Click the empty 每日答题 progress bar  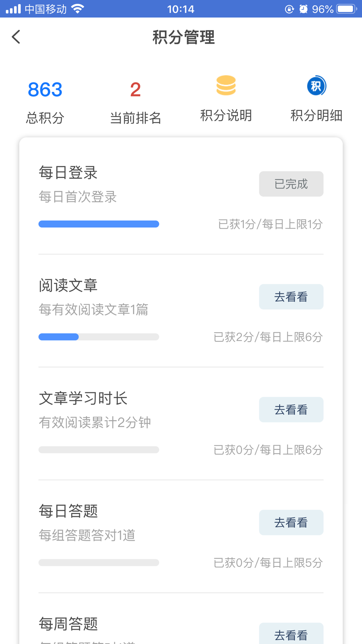pyautogui.click(x=99, y=563)
